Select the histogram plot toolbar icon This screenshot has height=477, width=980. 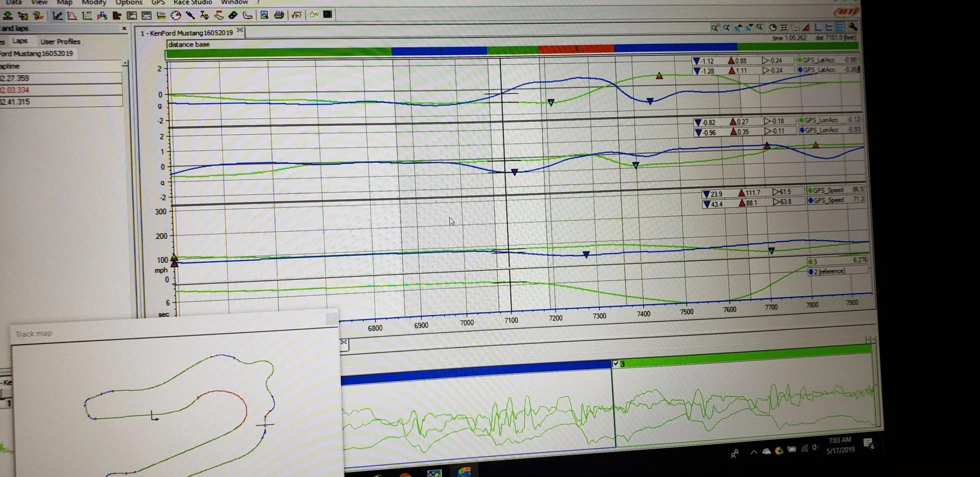click(x=73, y=15)
